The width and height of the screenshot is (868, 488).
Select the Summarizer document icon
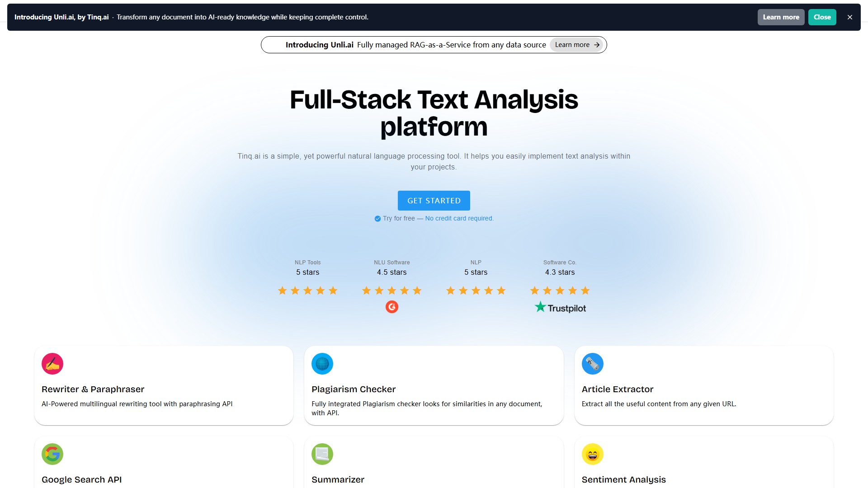pos(322,454)
